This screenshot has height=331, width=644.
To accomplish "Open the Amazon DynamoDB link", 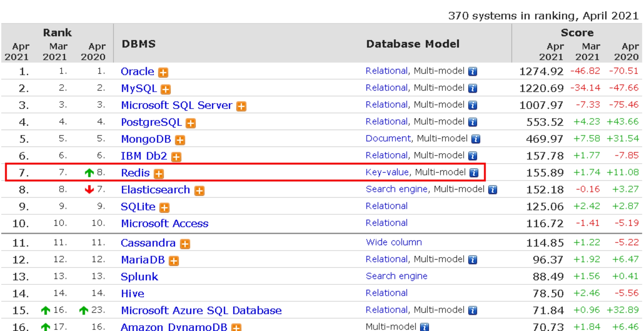I will (x=174, y=327).
